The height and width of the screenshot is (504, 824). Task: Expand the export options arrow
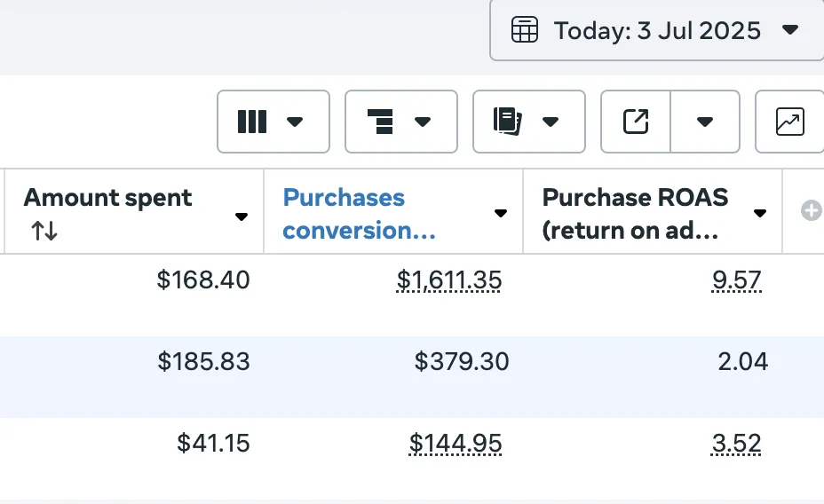705,122
